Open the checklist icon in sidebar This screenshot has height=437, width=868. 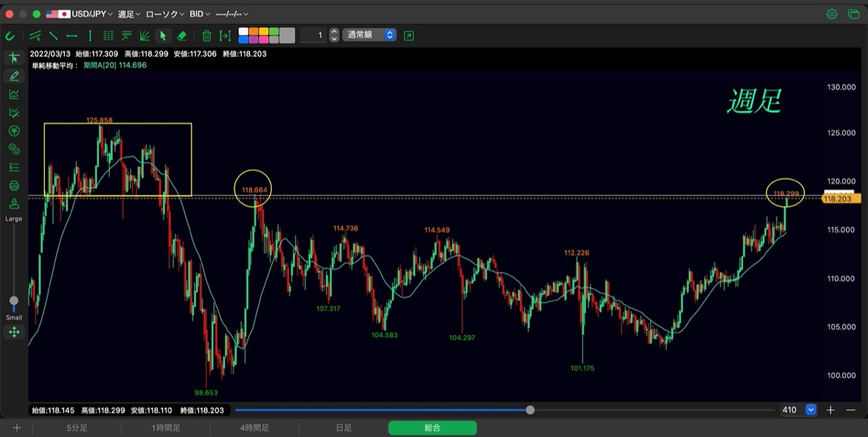pyautogui.click(x=14, y=167)
